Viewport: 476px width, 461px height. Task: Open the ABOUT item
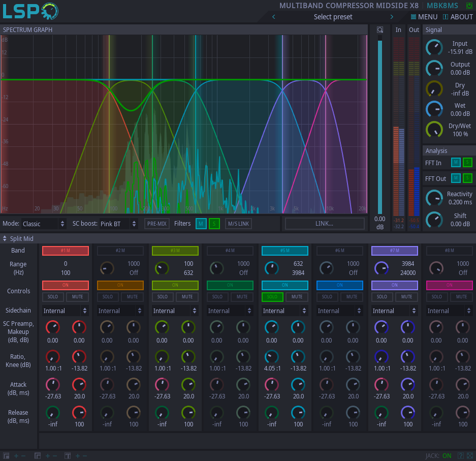click(458, 17)
